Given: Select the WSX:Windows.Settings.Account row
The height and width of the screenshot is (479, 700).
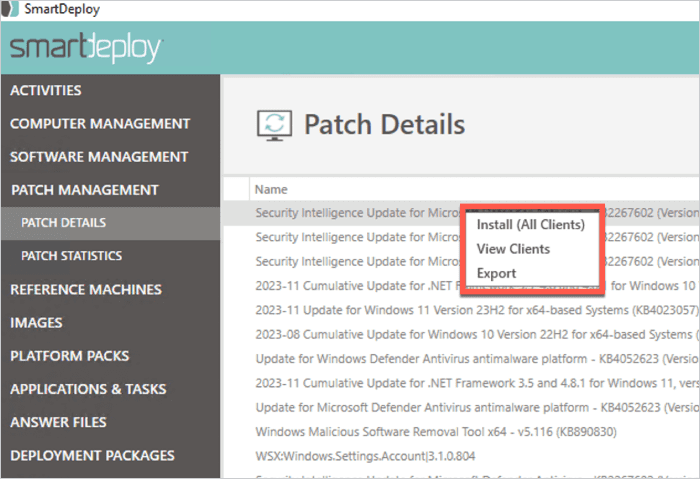Looking at the screenshot, I should pyautogui.click(x=462, y=456).
